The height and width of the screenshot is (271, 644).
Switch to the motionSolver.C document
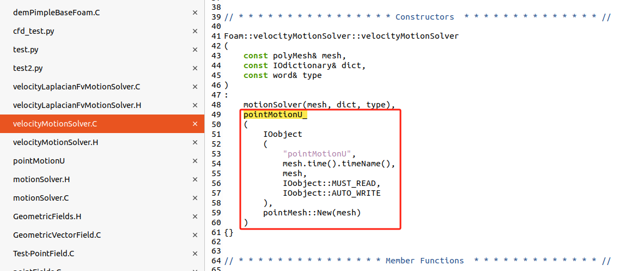[x=41, y=198]
